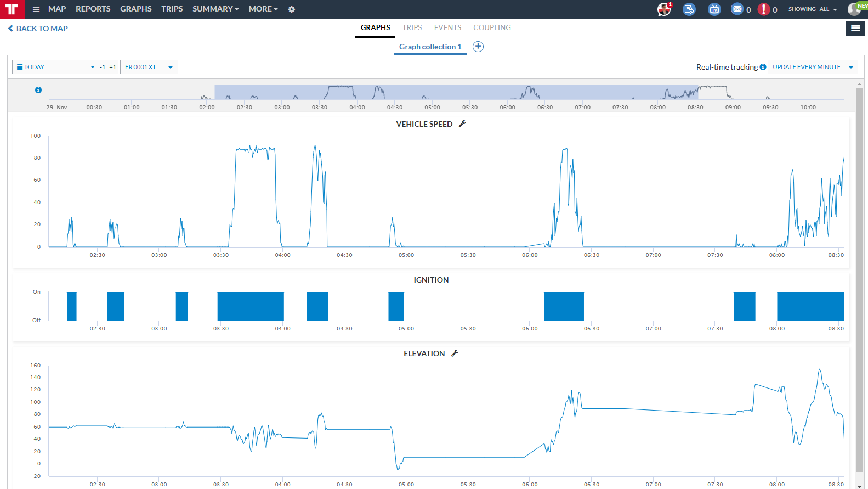868x489 pixels.
Task: Open the chat support avatar icon
Action: click(664, 9)
